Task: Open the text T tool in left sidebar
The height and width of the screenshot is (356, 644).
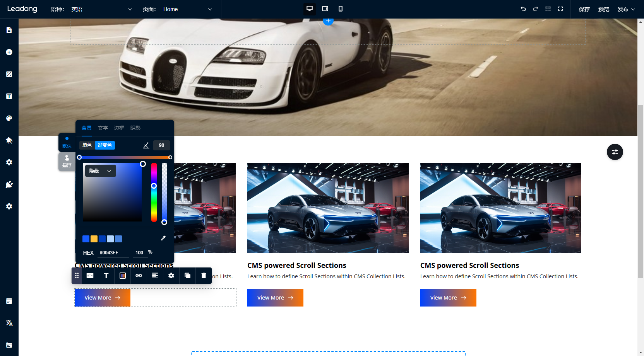Action: point(9,96)
